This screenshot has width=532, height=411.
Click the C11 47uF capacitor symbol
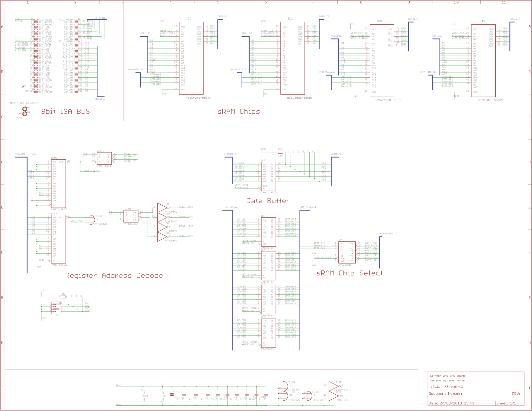point(172,395)
